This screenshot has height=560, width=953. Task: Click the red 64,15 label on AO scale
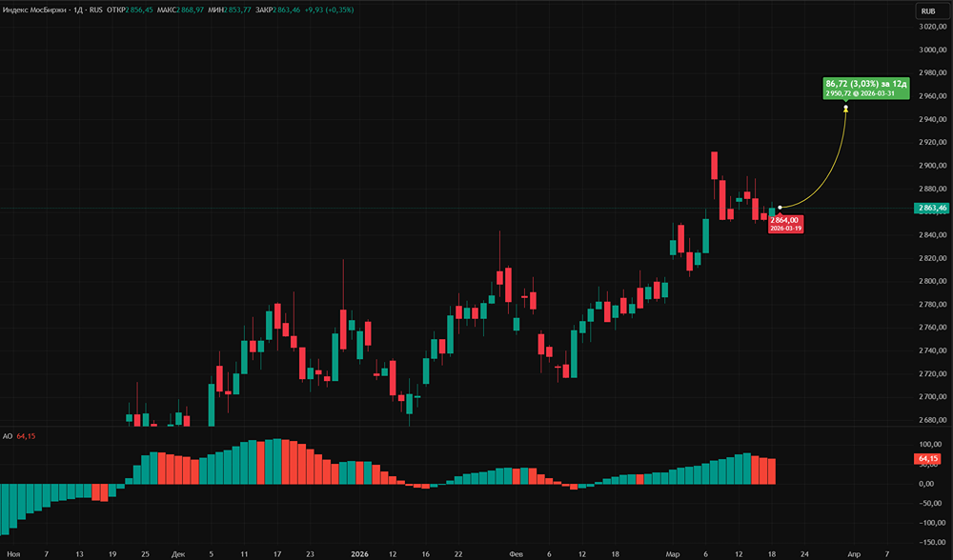pos(927,459)
